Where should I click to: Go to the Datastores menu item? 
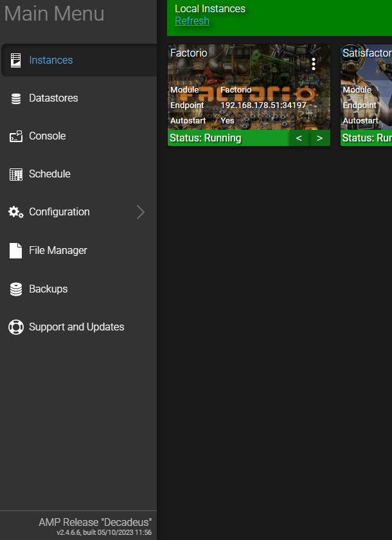[x=79, y=98]
